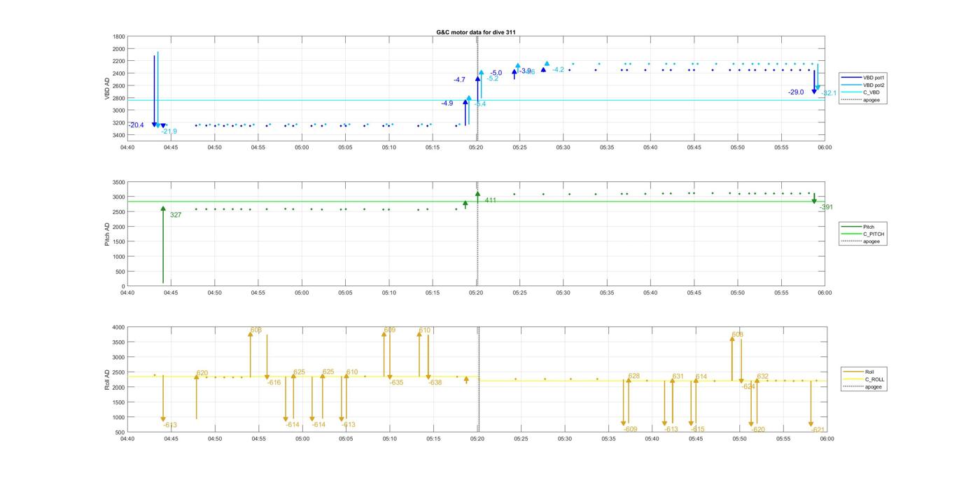Click the title "G&C motor data for dive 311"
The image size is (980, 485).
(x=476, y=32)
